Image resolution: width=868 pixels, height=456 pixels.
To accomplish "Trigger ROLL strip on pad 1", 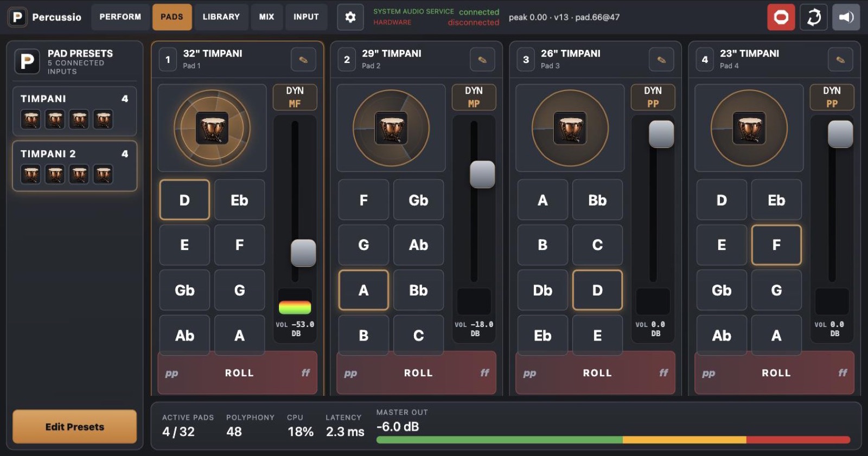I will point(238,373).
